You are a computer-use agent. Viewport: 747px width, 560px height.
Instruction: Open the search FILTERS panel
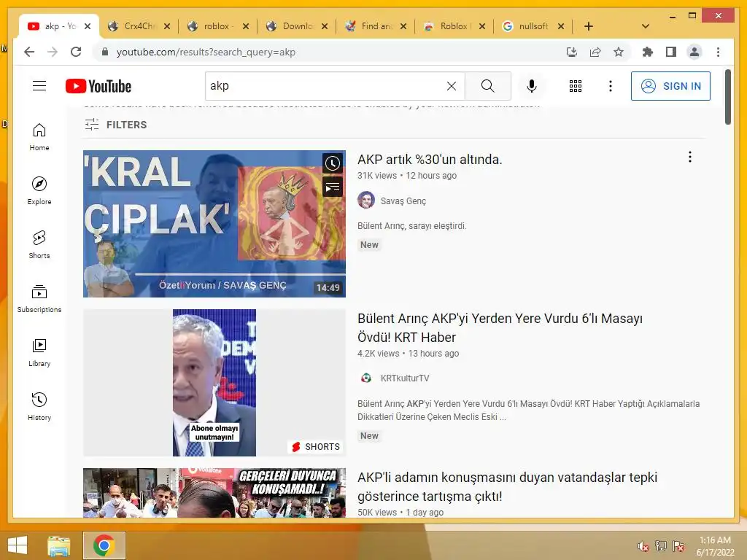pos(116,125)
